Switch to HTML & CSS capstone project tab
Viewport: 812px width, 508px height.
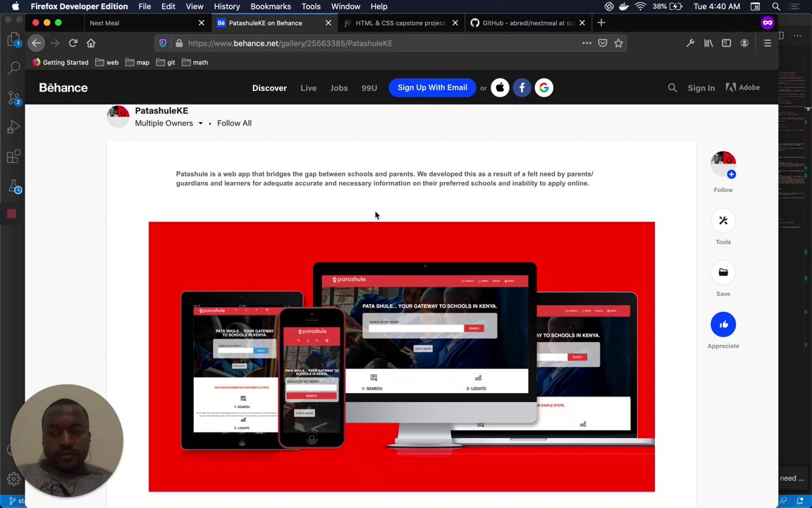tap(400, 23)
